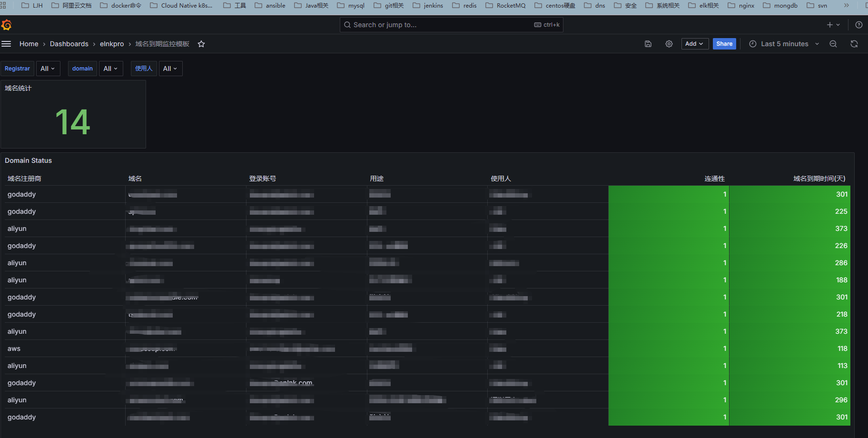868x438 pixels.
Task: Zoom out the time range
Action: [833, 44]
